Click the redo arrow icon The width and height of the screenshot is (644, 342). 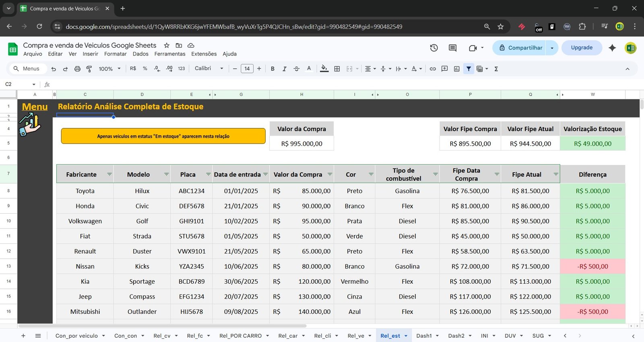65,69
